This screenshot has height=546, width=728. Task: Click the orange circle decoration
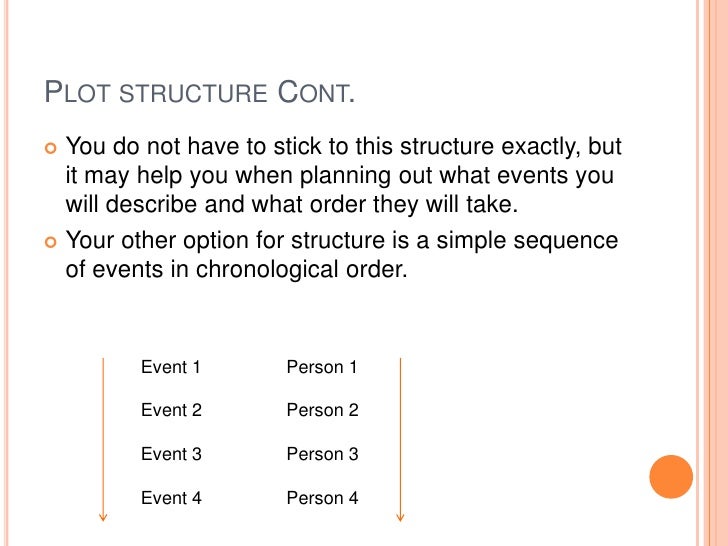pyautogui.click(x=671, y=477)
